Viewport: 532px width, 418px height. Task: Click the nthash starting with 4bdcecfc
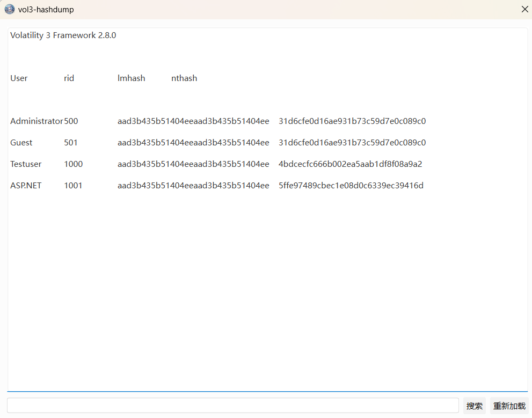click(x=350, y=164)
